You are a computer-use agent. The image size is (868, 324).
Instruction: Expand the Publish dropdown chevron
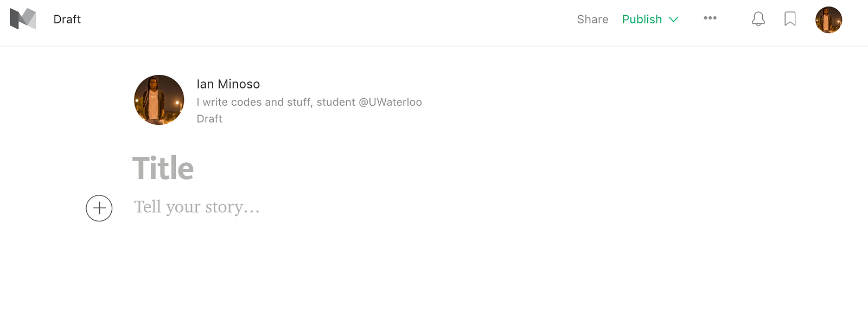click(674, 20)
